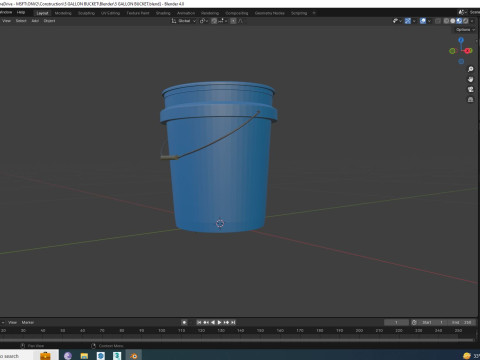This screenshot has height=360, width=480.
Task: Click the pan hand viewport icon
Action: pyautogui.click(x=470, y=79)
